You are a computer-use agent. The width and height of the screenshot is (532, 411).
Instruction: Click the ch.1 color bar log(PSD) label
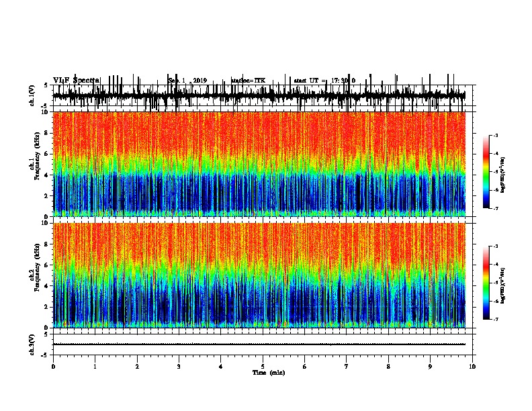tap(502, 175)
